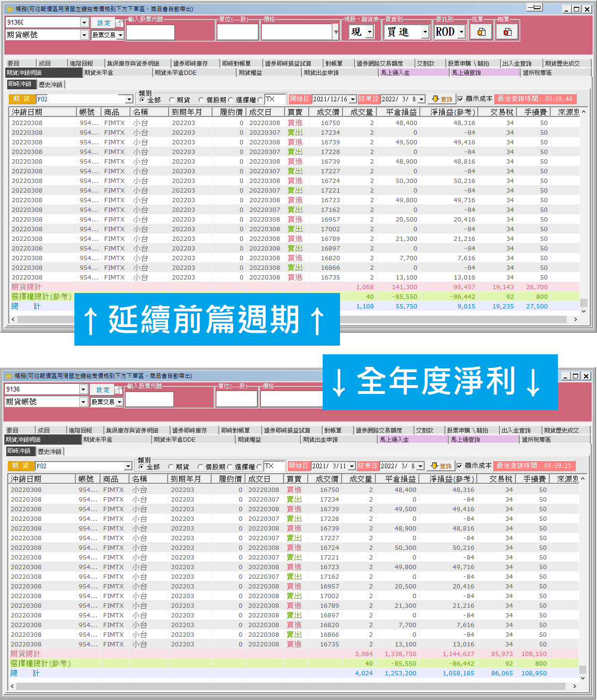Click the pin icon in top window title bar
This screenshot has width=597, height=700.
click(534, 7)
